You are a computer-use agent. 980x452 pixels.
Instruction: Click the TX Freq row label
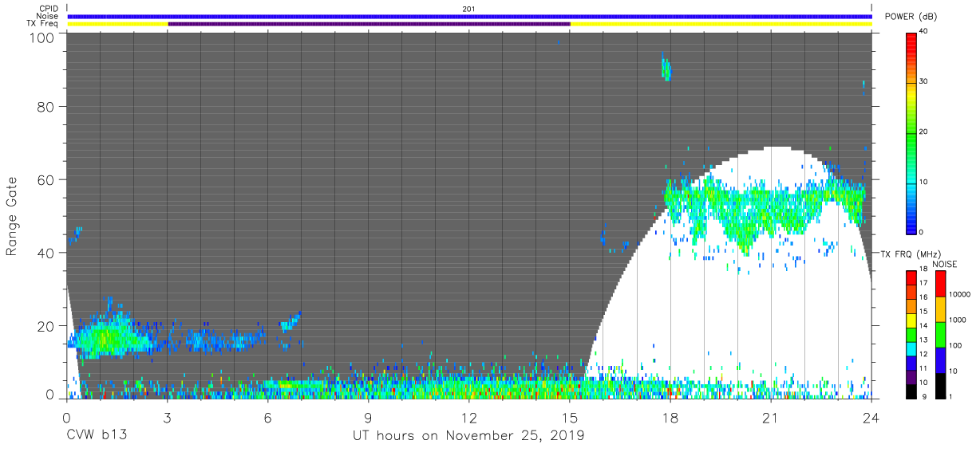point(42,23)
